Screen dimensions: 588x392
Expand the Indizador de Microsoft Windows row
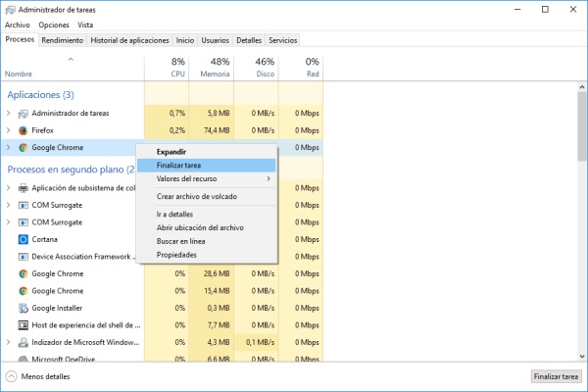9,342
